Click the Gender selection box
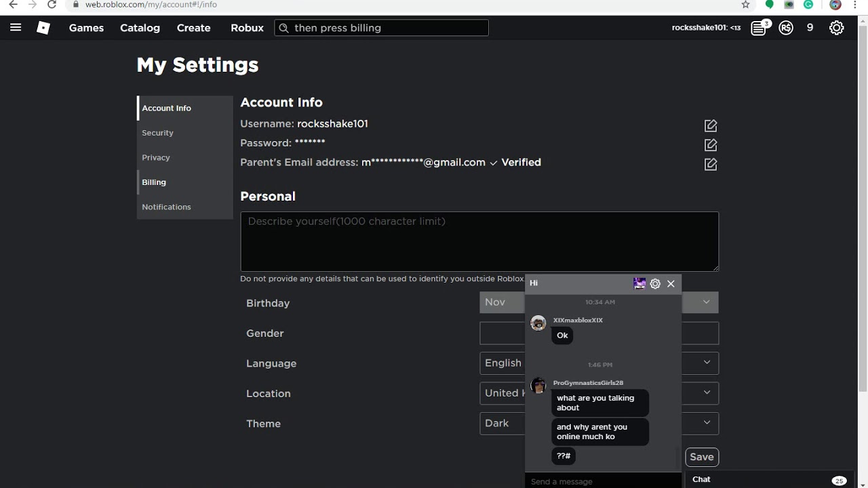This screenshot has width=868, height=488. [599, 333]
